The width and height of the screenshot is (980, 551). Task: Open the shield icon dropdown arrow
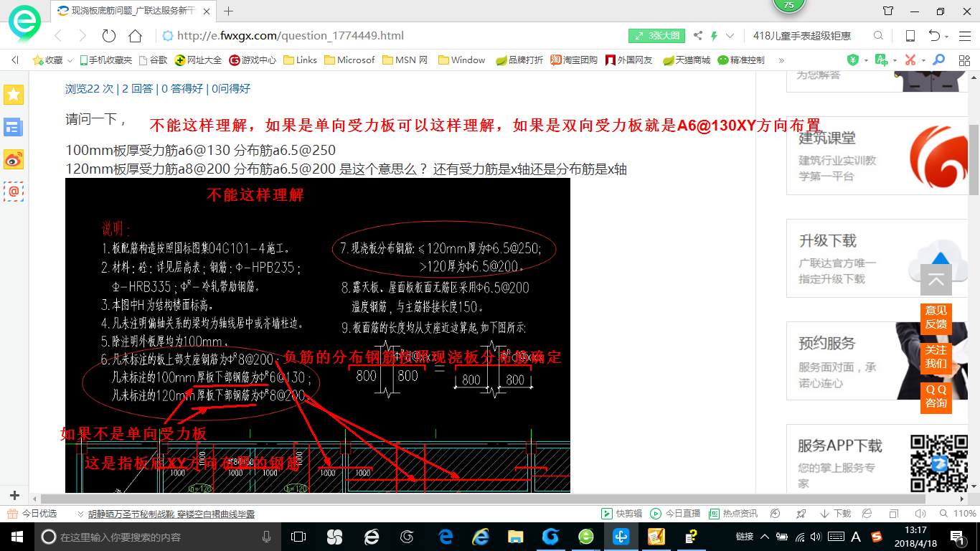tap(866, 60)
